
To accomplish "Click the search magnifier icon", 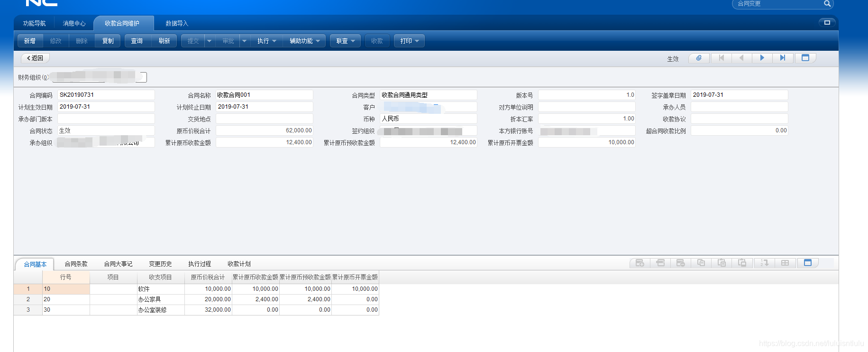I will 827,4.
